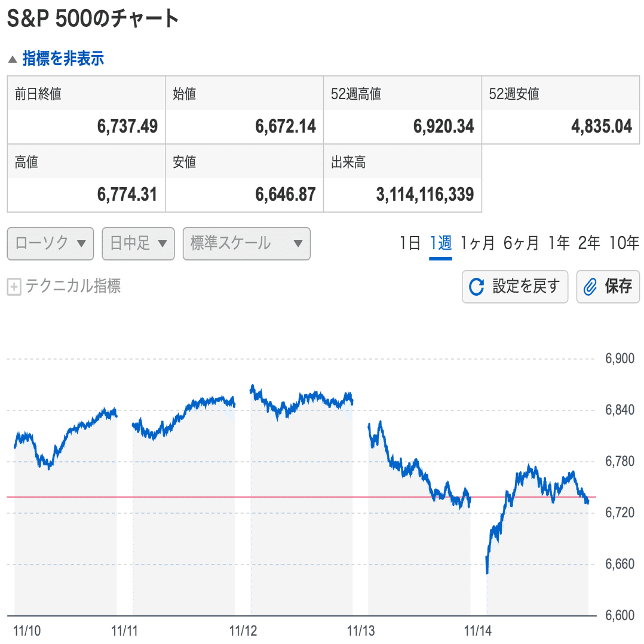This screenshot has width=644, height=644.
Task: Collapse indicators using the triangle icon
Action: pyautogui.click(x=13, y=59)
